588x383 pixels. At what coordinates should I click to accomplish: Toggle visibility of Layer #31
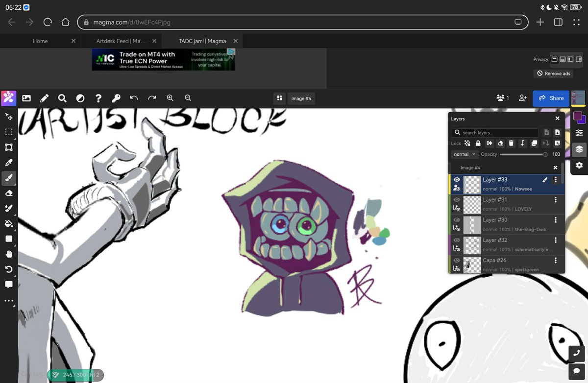[x=457, y=200]
